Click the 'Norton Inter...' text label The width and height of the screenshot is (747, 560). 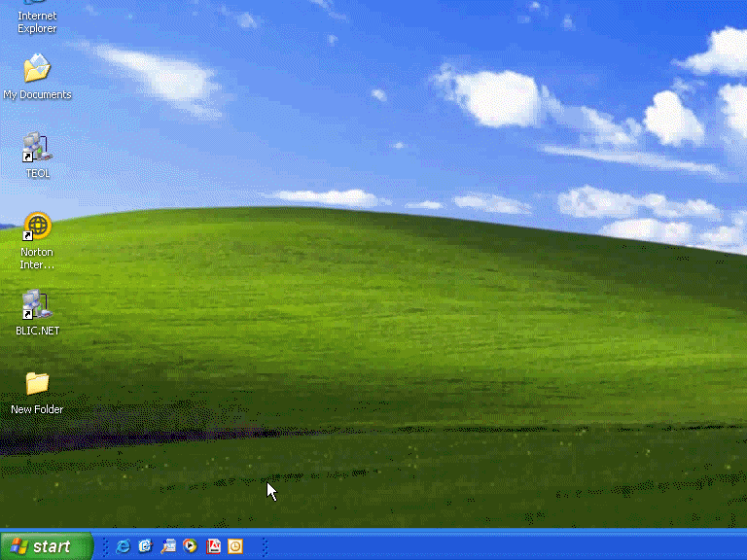coord(37,259)
